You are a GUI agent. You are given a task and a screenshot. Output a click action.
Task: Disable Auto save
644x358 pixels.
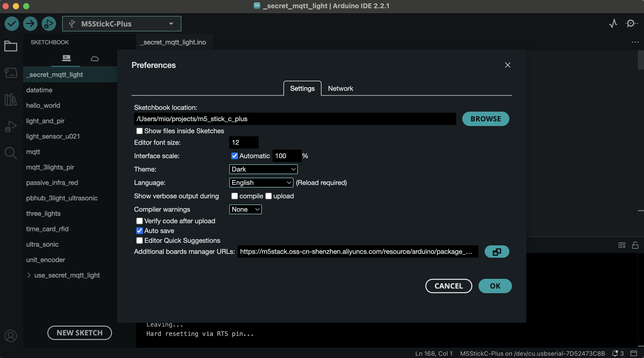(x=140, y=231)
